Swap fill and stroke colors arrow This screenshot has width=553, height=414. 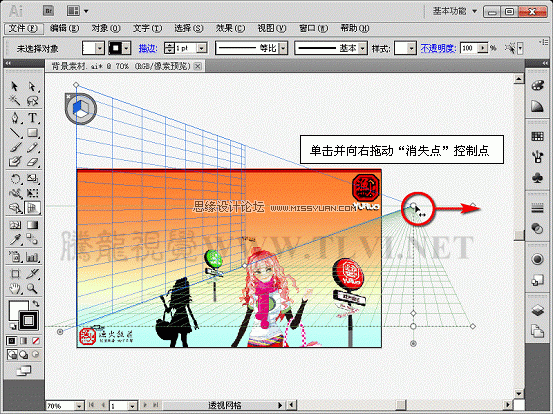click(36, 303)
